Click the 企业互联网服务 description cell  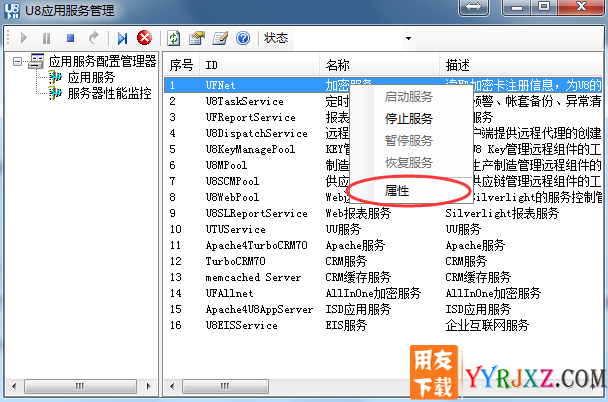click(487, 325)
